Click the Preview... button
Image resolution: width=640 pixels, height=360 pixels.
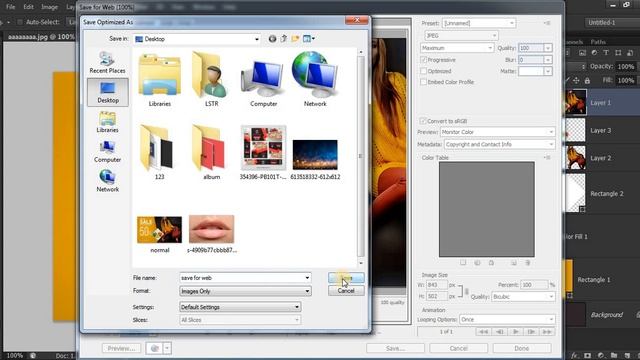[x=121, y=348]
